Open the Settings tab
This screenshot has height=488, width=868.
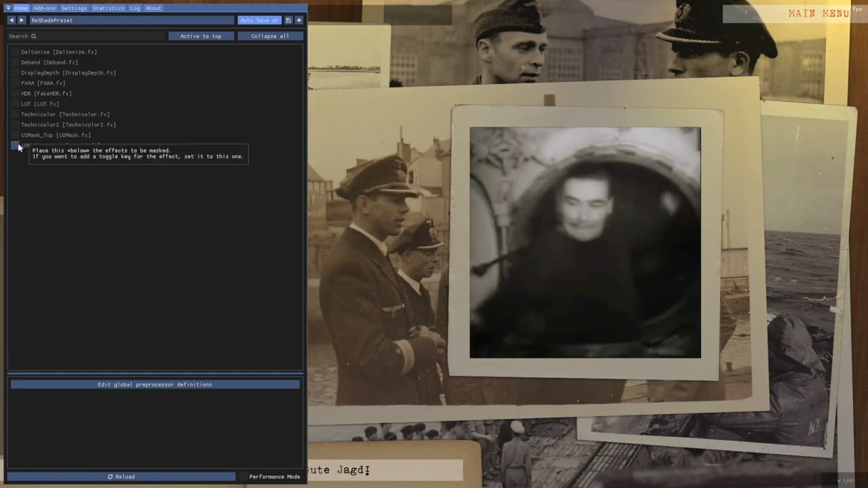tap(74, 8)
